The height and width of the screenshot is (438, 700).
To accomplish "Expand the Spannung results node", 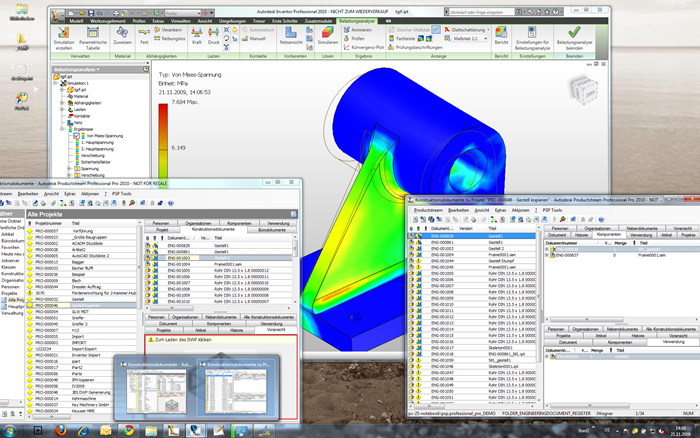I will [69, 169].
